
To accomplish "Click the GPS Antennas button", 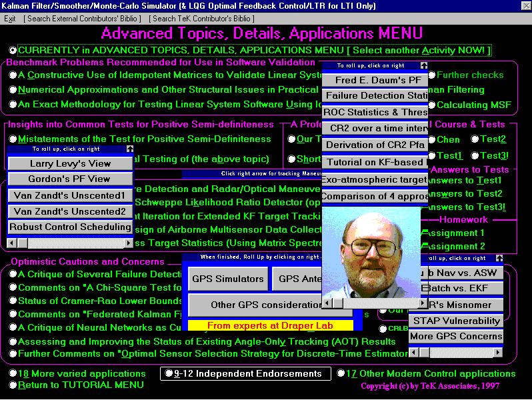I will [x=297, y=279].
